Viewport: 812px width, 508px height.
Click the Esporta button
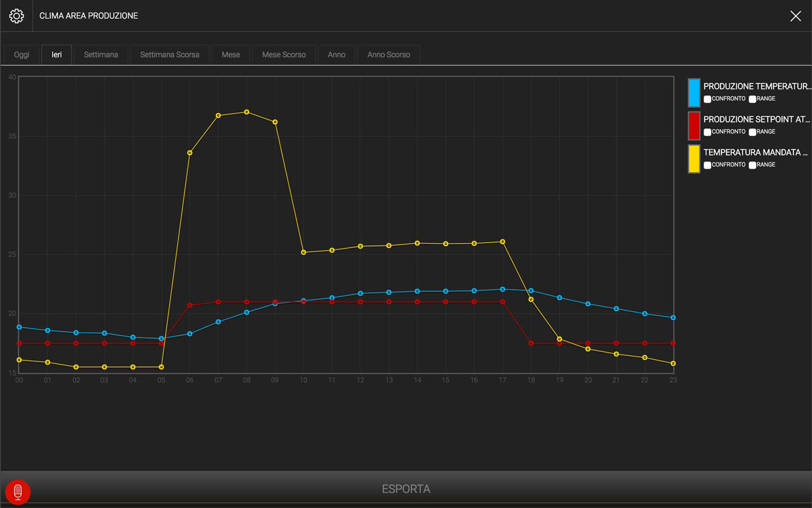coord(406,489)
